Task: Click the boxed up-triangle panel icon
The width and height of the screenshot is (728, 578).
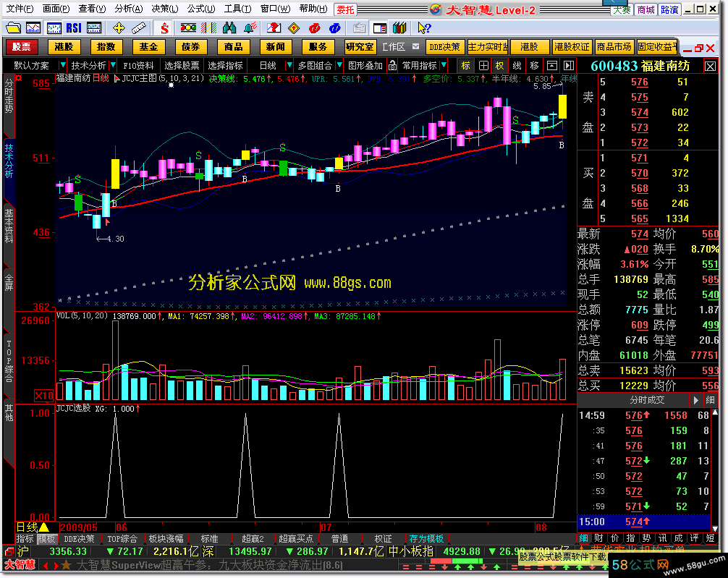Action: point(551,65)
